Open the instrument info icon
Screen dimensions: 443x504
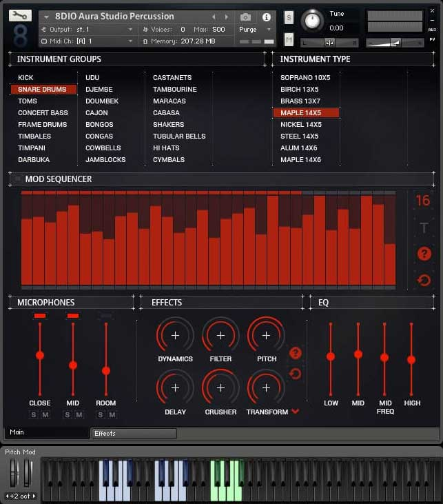[x=267, y=17]
